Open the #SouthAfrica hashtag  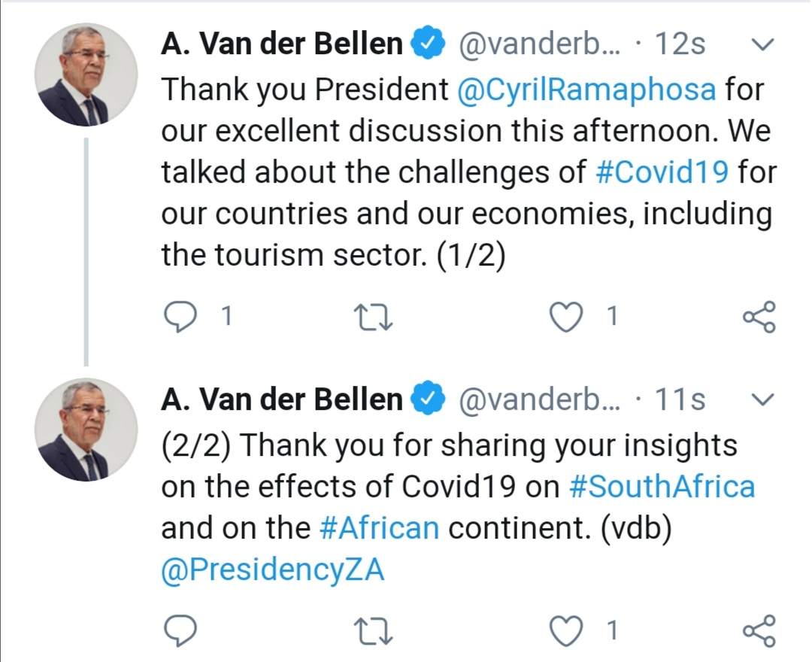662,487
